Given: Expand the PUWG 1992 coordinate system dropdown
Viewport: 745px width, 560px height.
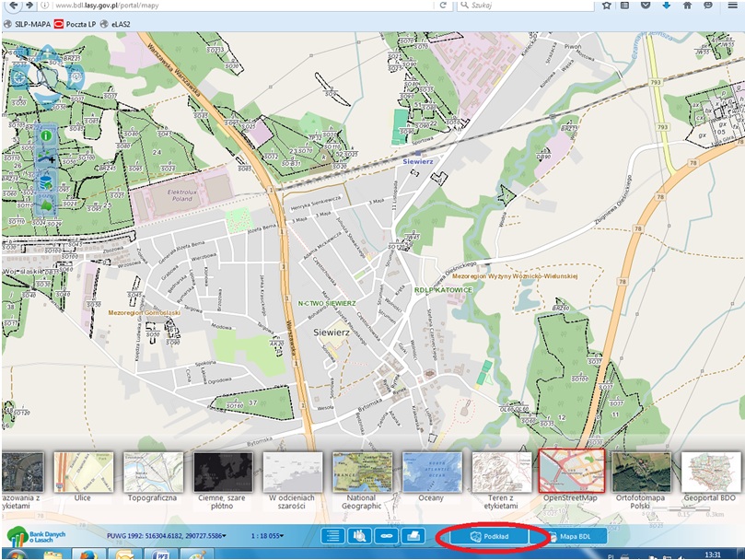Looking at the screenshot, I should 224,536.
